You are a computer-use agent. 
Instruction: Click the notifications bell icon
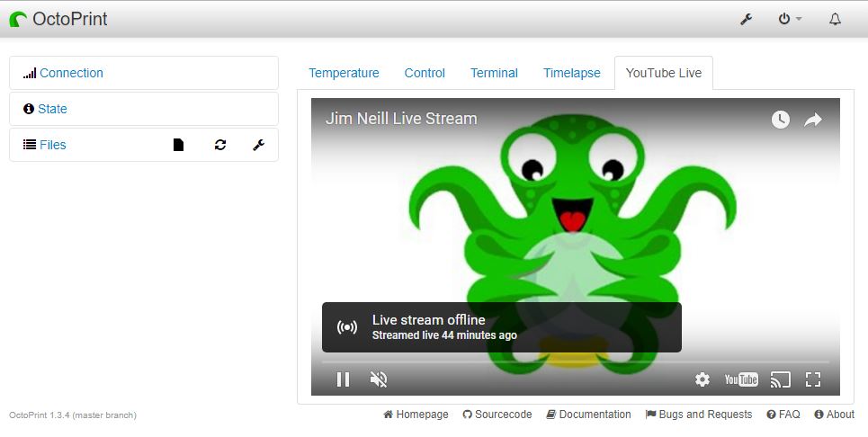click(x=835, y=19)
